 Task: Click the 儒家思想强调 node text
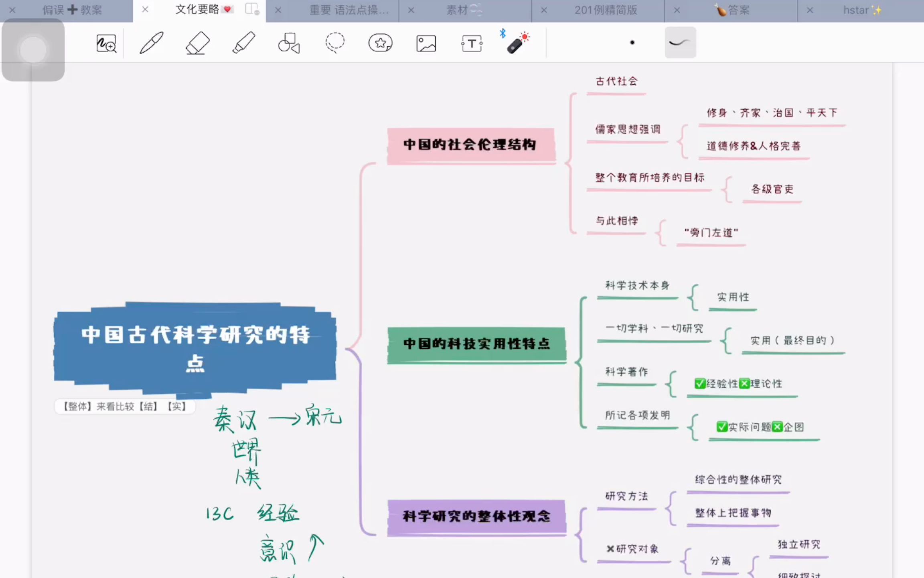628,129
